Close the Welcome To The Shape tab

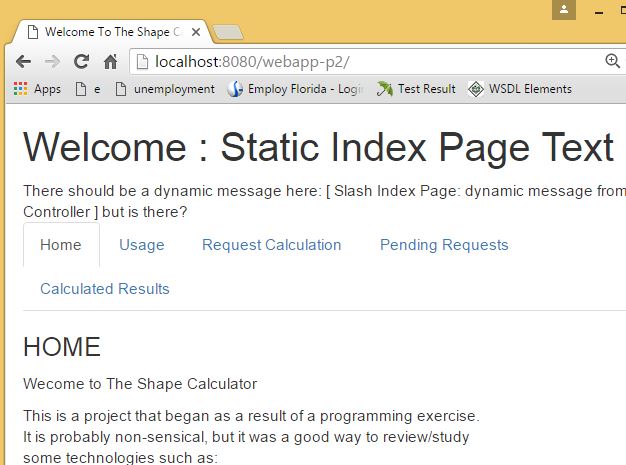[196, 32]
